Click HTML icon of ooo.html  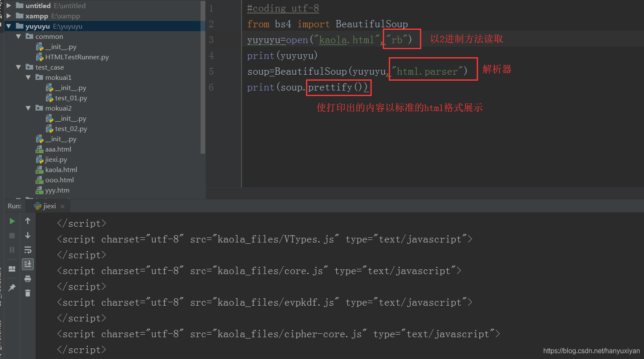click(40, 180)
